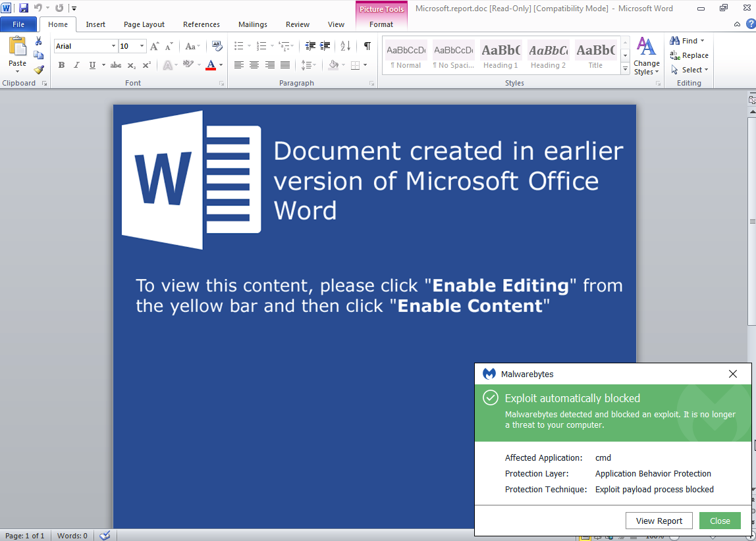756x541 pixels.
Task: Select the Format Painter brush icon
Action: click(39, 70)
